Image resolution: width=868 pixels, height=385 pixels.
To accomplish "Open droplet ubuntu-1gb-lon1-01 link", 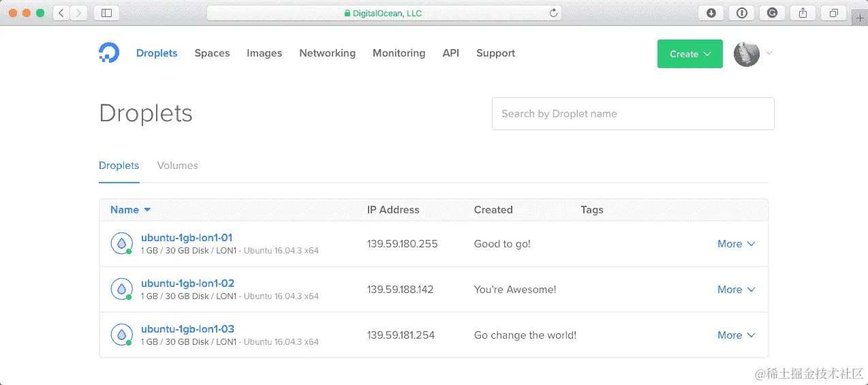I will pos(187,238).
